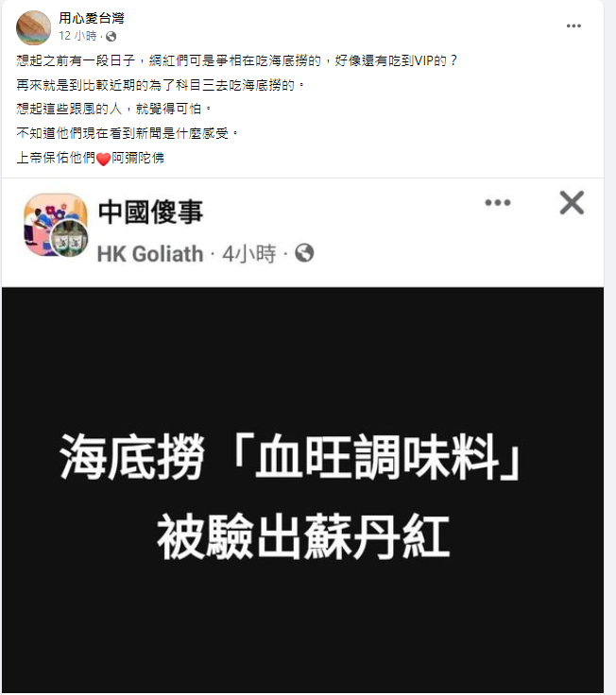Visit the 用心愛台灣 page name link
This screenshot has width=616, height=695.
click(92, 18)
